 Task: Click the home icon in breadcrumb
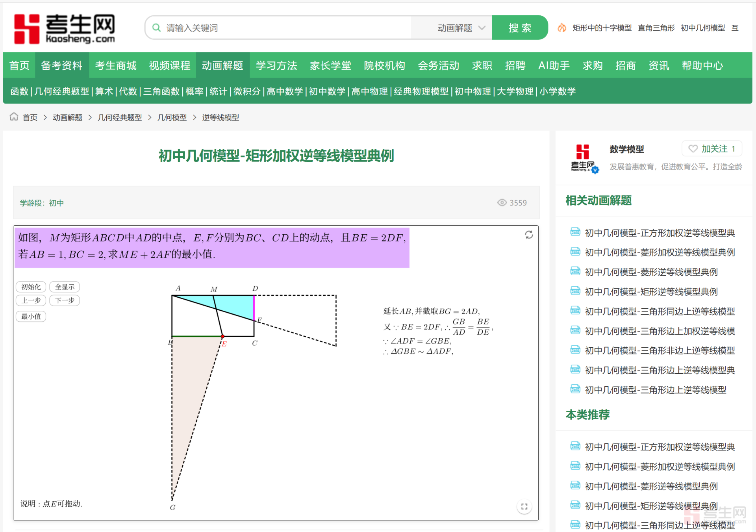[x=14, y=117]
